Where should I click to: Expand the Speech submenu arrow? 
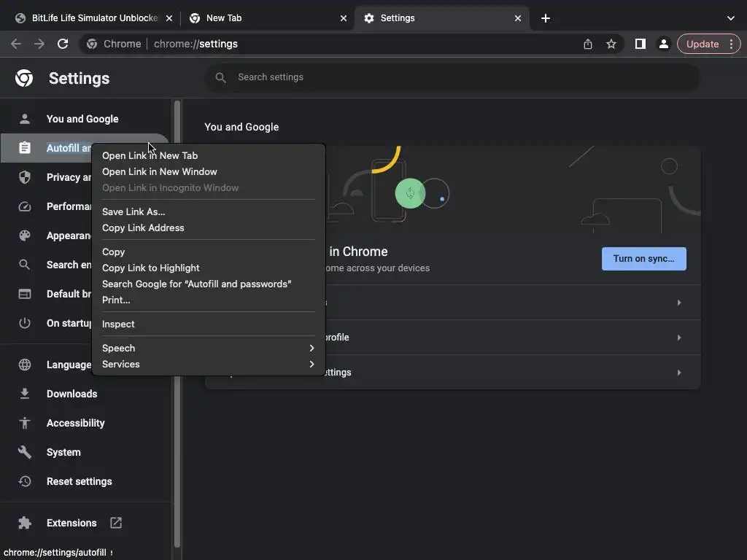(x=311, y=348)
